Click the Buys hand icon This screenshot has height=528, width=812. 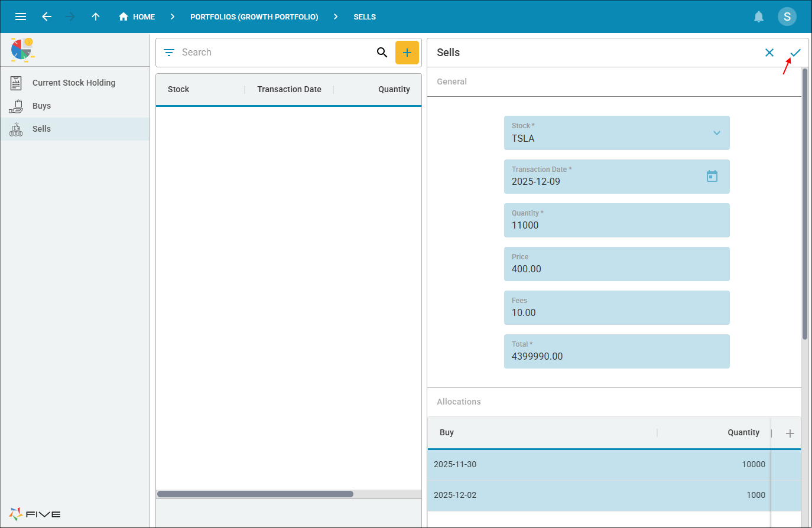point(16,106)
